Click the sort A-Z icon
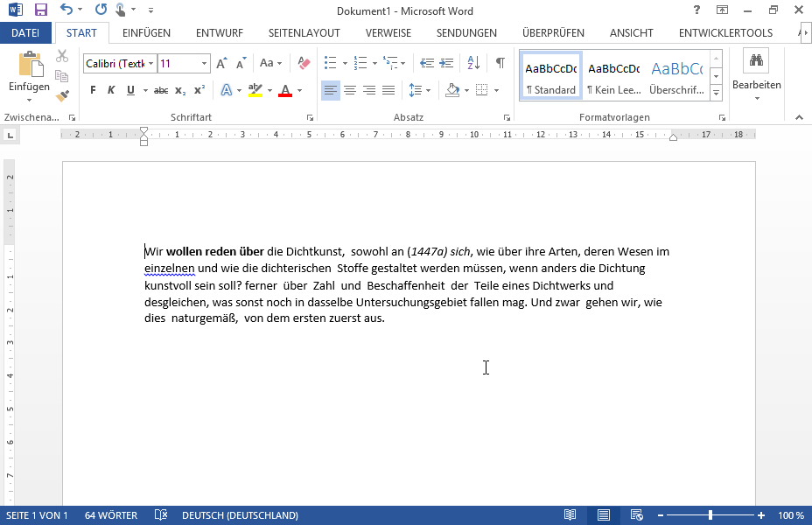Screen dimensions: 812x525 pos(473,63)
